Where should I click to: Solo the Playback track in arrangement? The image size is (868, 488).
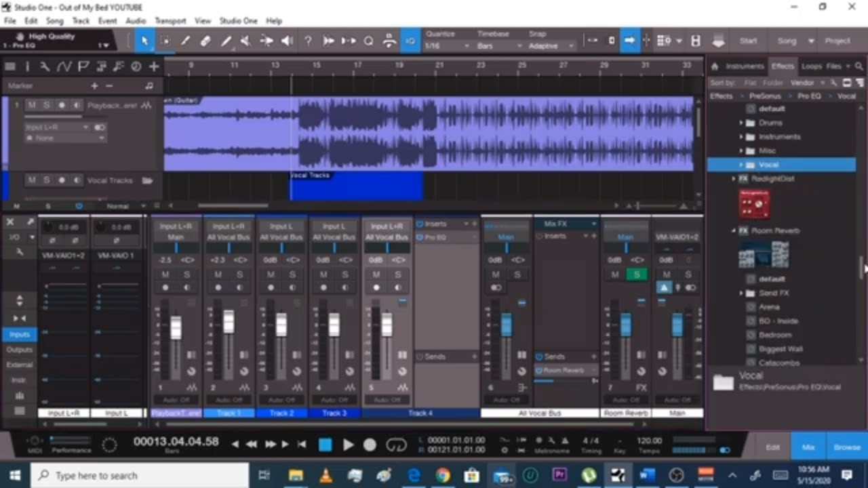[x=47, y=105]
